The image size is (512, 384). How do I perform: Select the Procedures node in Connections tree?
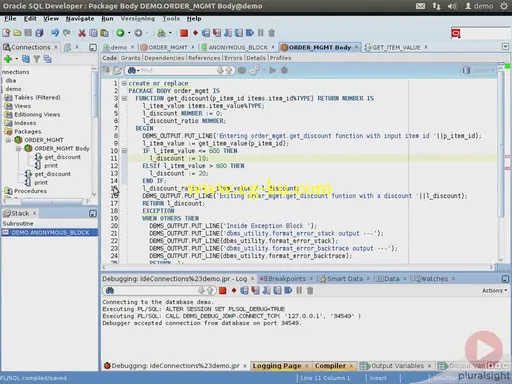(30, 191)
